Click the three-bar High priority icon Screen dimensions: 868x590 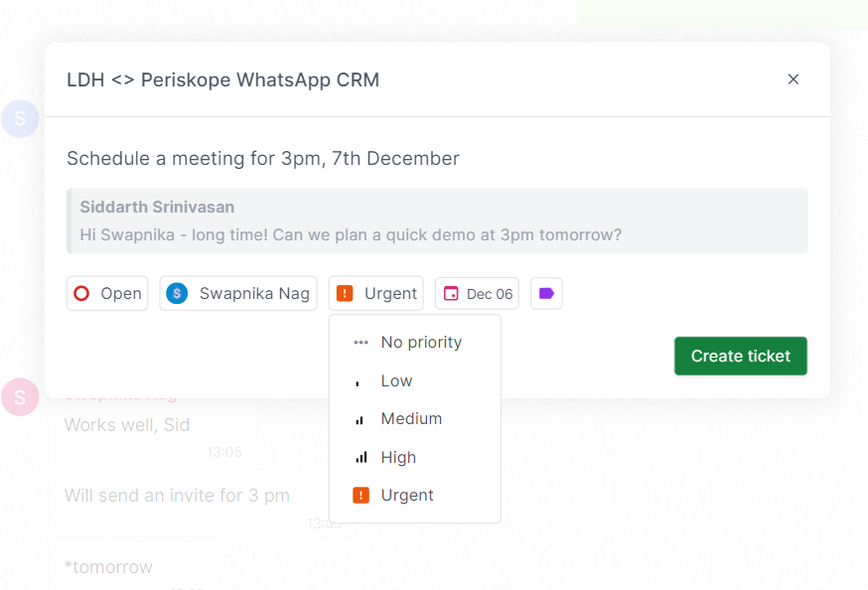point(361,457)
